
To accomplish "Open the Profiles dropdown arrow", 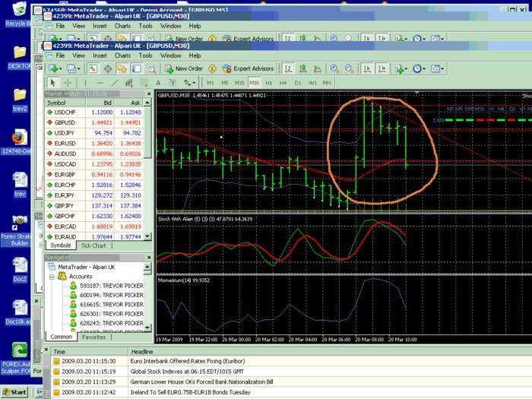I will coord(78,69).
